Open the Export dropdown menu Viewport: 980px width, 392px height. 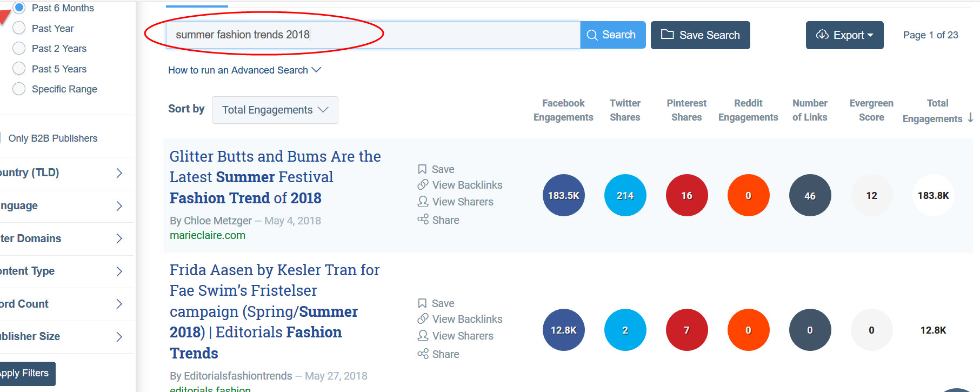[844, 35]
